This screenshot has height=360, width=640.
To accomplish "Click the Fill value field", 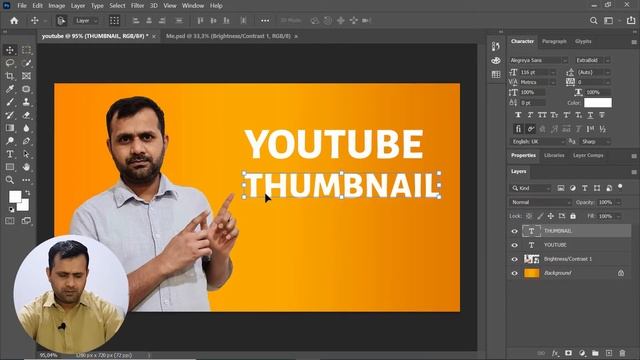I will click(605, 216).
